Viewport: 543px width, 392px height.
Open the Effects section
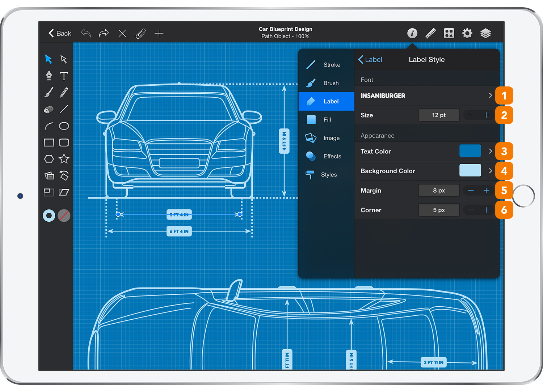(x=326, y=156)
